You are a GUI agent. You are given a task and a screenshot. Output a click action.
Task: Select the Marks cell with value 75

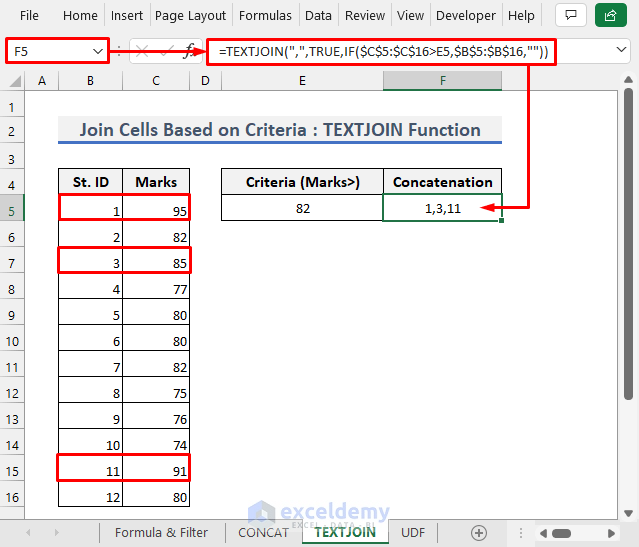(x=156, y=390)
